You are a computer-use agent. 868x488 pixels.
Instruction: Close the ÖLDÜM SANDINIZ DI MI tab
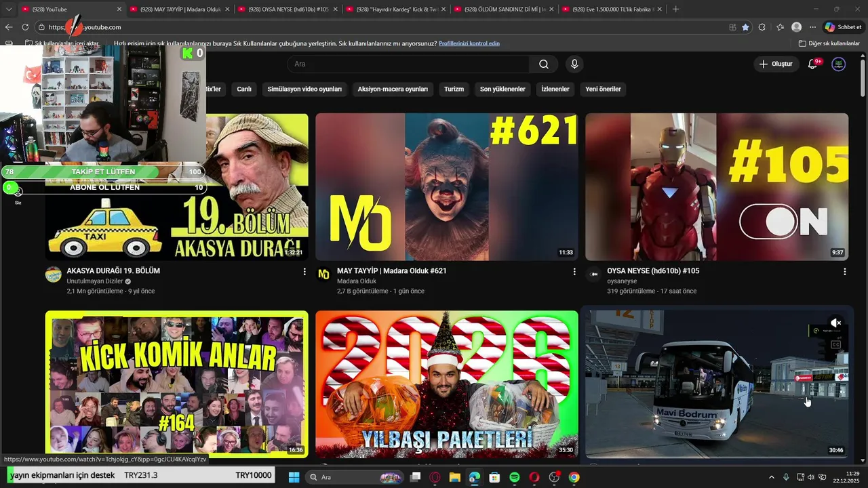coord(551,9)
